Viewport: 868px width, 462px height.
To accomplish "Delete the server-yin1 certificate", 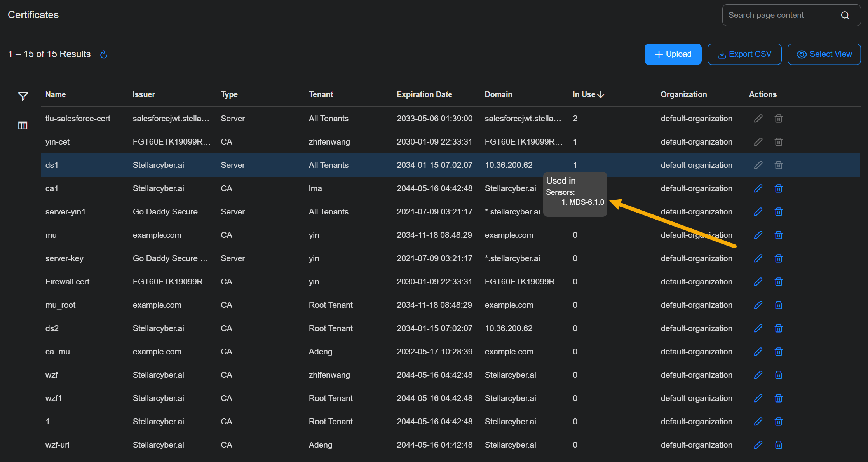I will (779, 212).
